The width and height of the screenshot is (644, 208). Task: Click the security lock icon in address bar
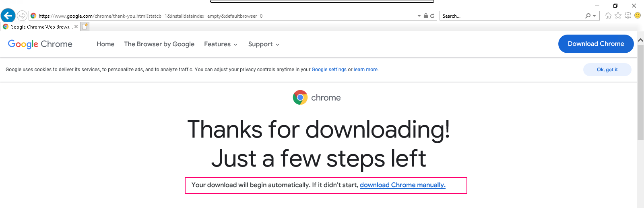426,16
